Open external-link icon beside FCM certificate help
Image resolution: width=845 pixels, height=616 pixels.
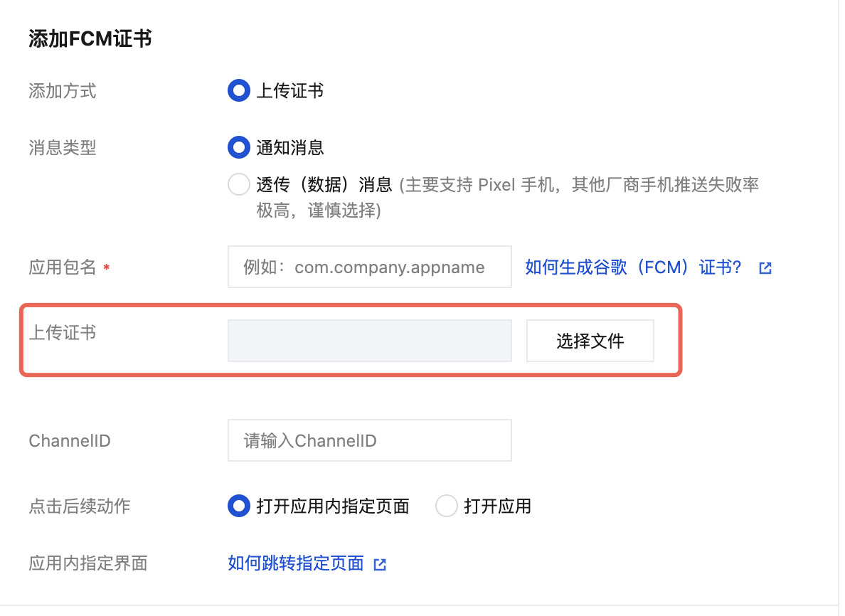765,268
